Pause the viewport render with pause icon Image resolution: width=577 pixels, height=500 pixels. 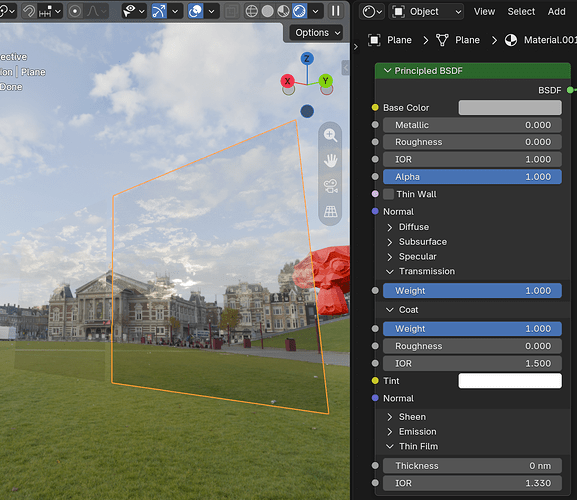pos(336,11)
